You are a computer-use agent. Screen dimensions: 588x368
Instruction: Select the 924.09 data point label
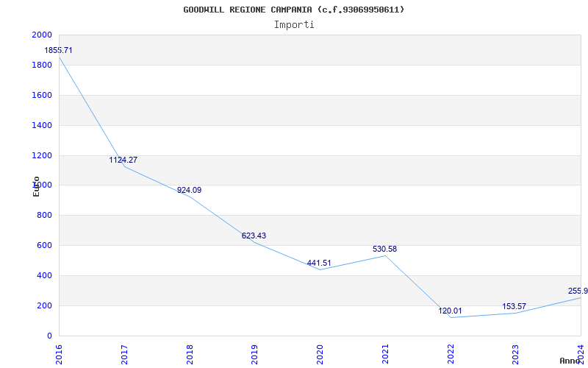click(190, 191)
